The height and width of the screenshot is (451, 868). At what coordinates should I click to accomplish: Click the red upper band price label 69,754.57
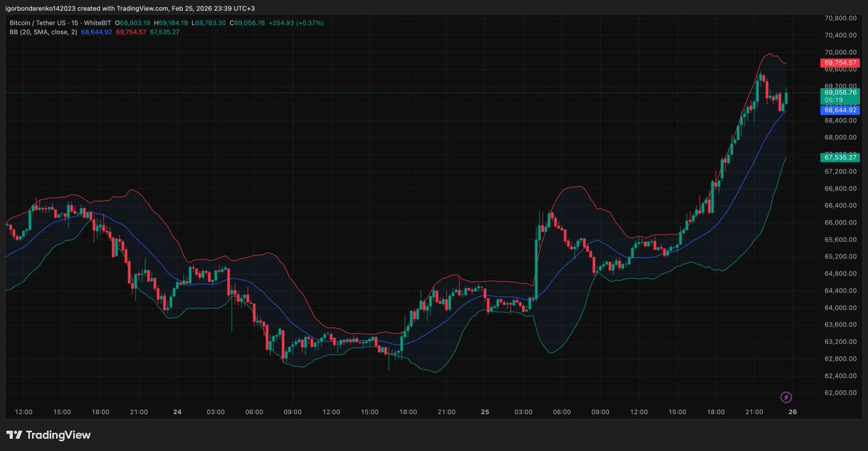click(x=839, y=64)
